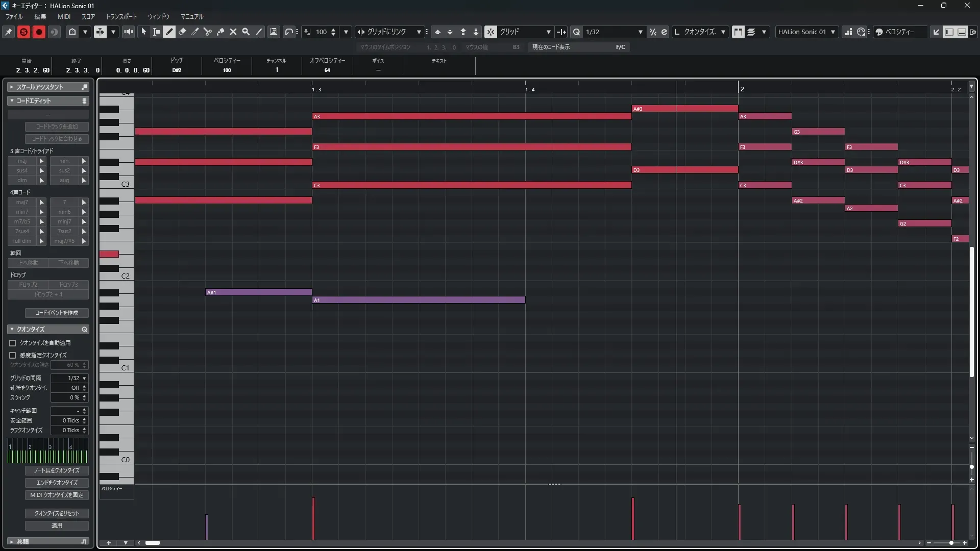Click the horizontal zoom slider handle
This screenshot has width=980, height=551.
coord(951,543)
